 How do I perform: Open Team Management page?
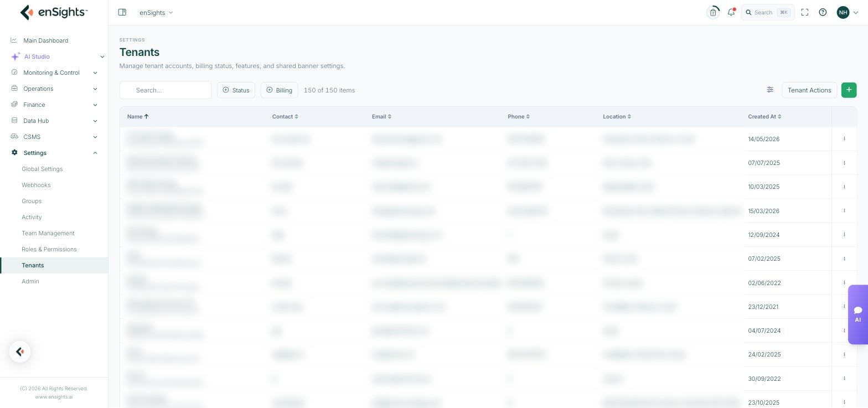click(x=48, y=233)
